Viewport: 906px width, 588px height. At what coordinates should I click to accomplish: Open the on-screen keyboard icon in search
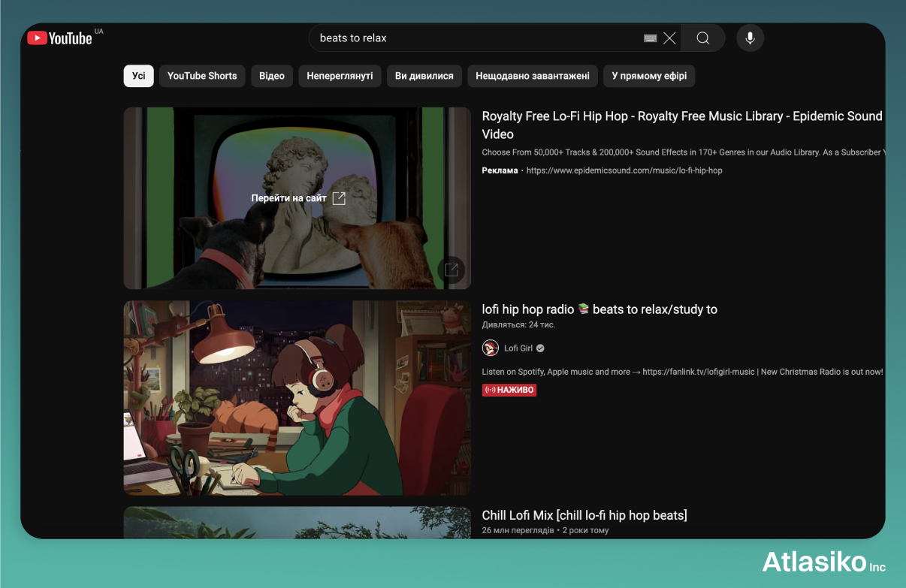(x=651, y=38)
